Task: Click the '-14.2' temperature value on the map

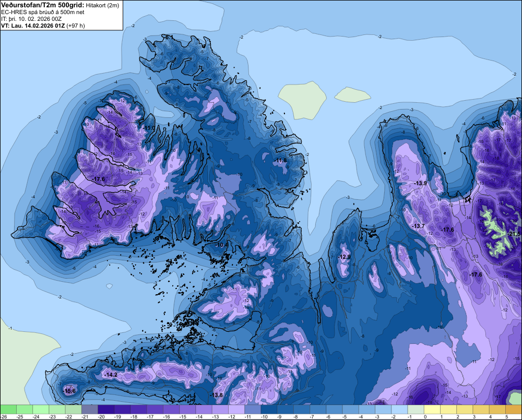Action: click(111, 375)
